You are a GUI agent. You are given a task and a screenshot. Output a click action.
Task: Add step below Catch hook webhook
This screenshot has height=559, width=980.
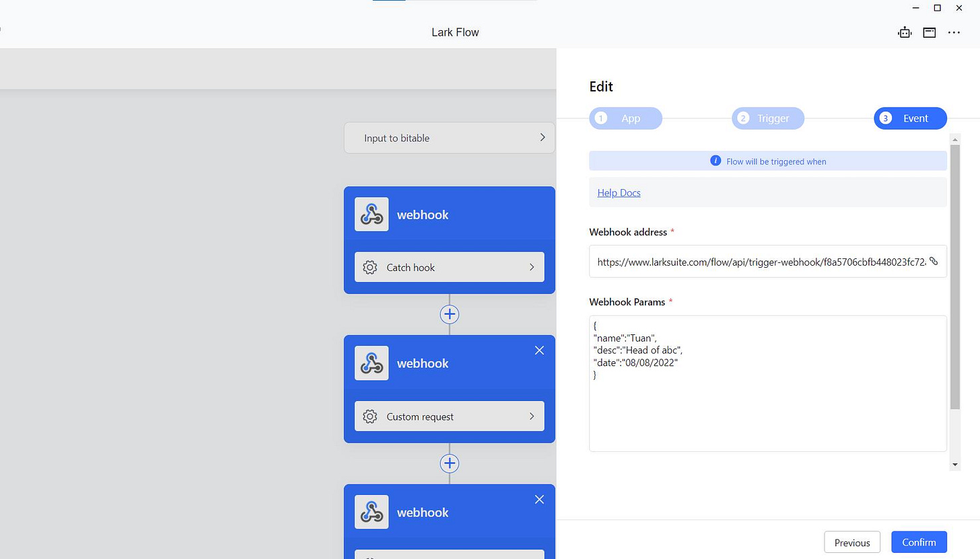(x=450, y=314)
